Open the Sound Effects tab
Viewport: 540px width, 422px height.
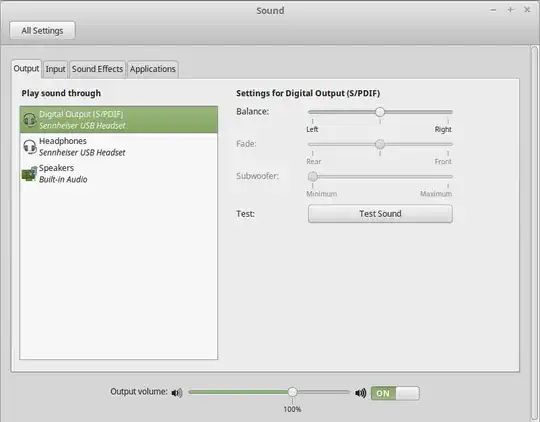(x=97, y=69)
